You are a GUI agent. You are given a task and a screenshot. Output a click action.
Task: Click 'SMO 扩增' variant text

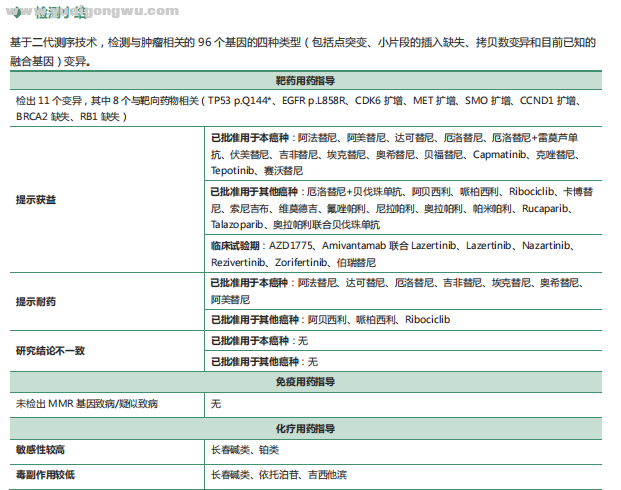(488, 101)
